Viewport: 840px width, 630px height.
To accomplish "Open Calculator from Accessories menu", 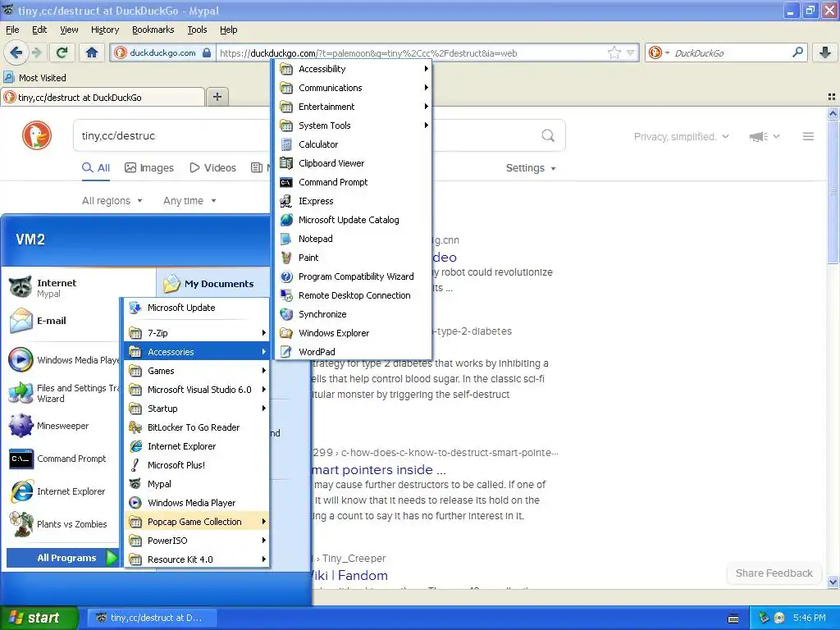I will (354, 144).
